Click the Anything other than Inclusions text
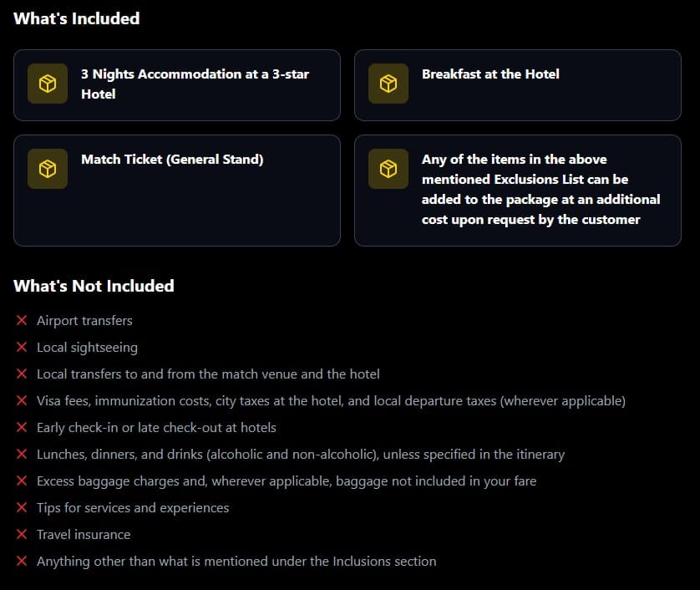 (x=236, y=561)
